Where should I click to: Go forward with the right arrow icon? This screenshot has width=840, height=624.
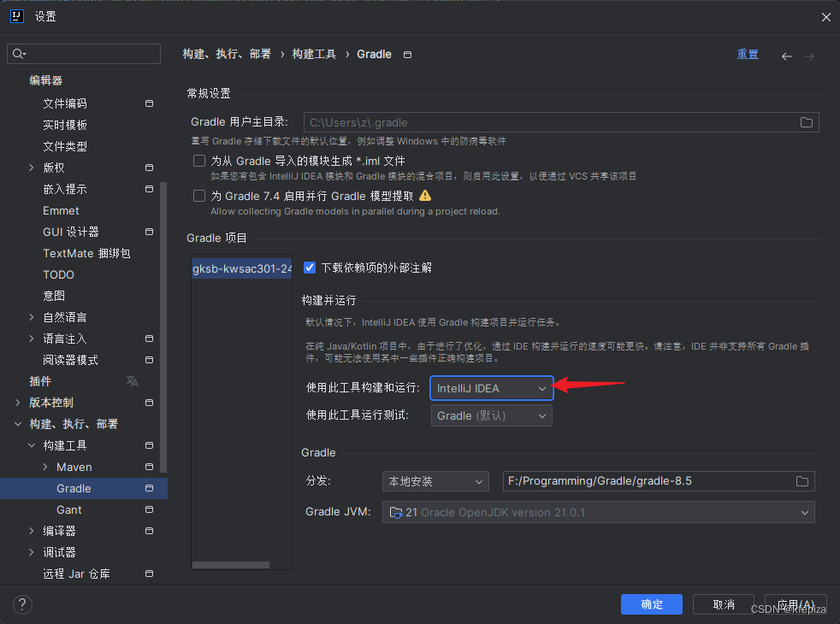pos(809,56)
